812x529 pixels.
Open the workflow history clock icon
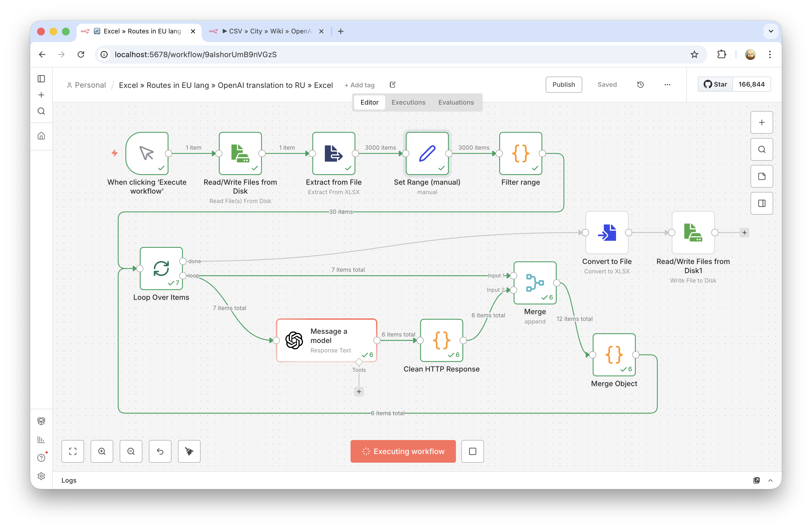pos(640,85)
